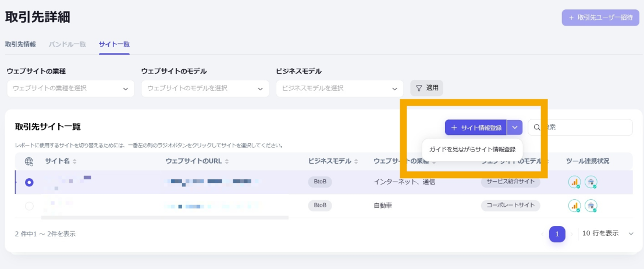Change the 10 行を表示 rows setting
Screen dimensions: 644x269
[x=608, y=233]
